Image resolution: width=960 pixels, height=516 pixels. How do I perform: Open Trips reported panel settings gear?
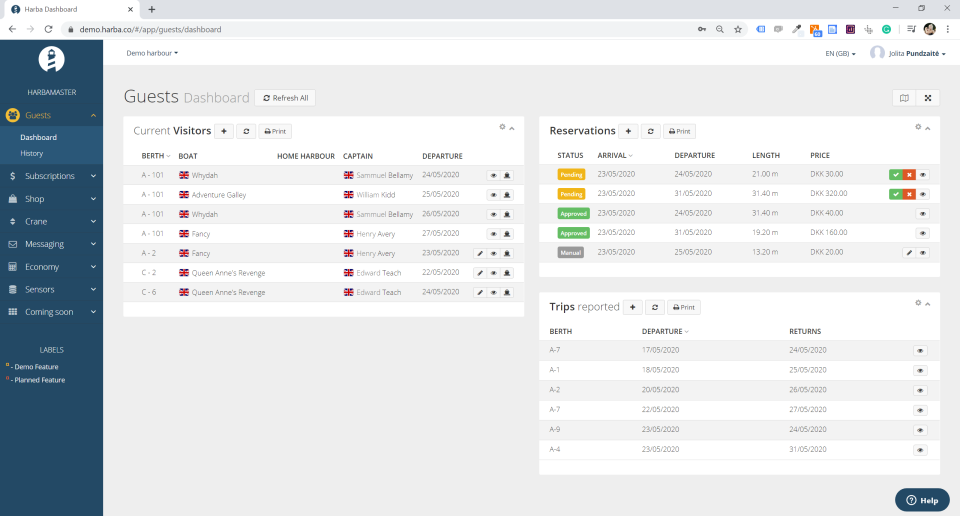coord(918,303)
